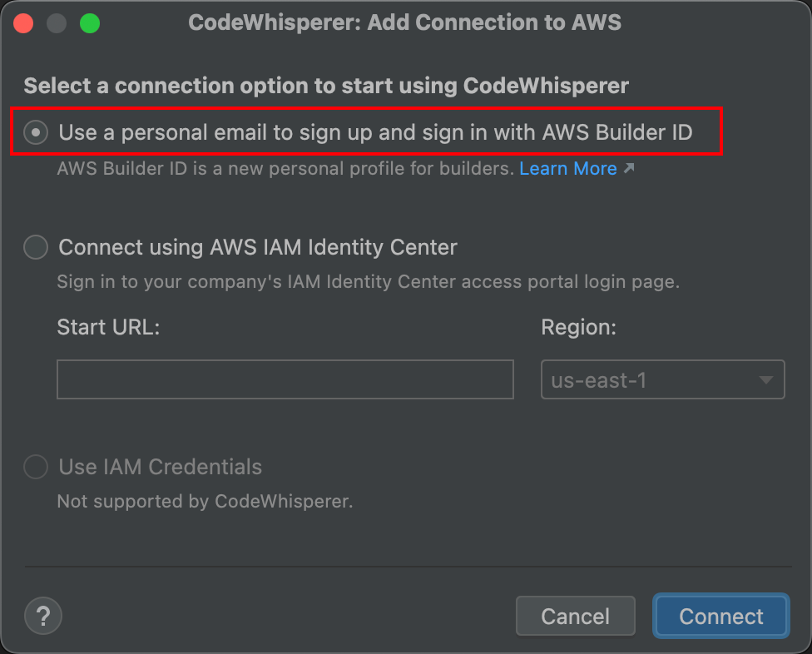Click the external link arrow beside Learn More
Image resolution: width=812 pixels, height=654 pixels.
pyautogui.click(x=629, y=169)
